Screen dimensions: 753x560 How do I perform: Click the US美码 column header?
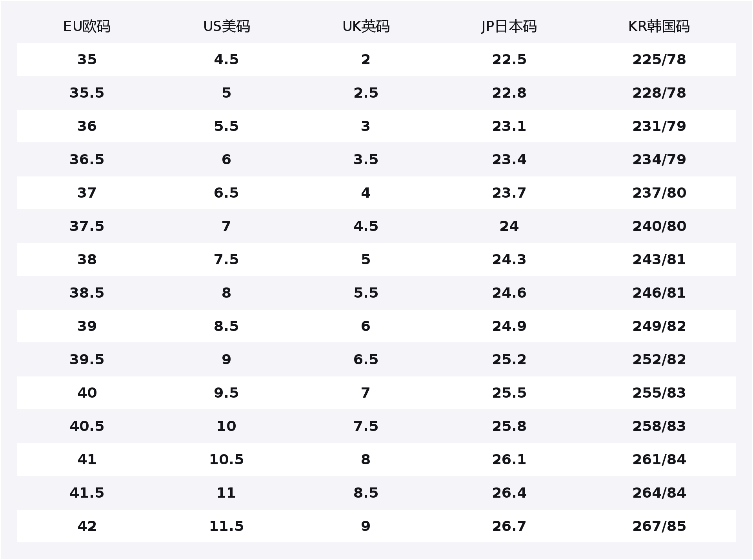coord(226,27)
